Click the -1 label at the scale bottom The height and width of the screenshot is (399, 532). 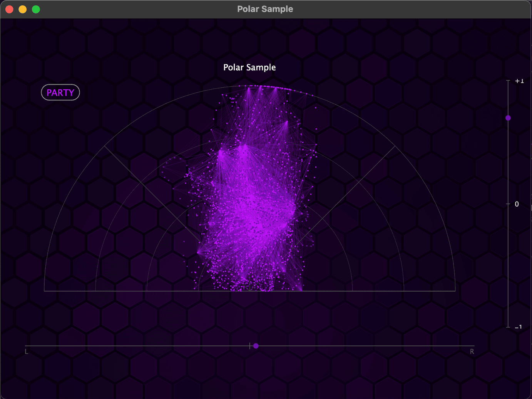[519, 327]
